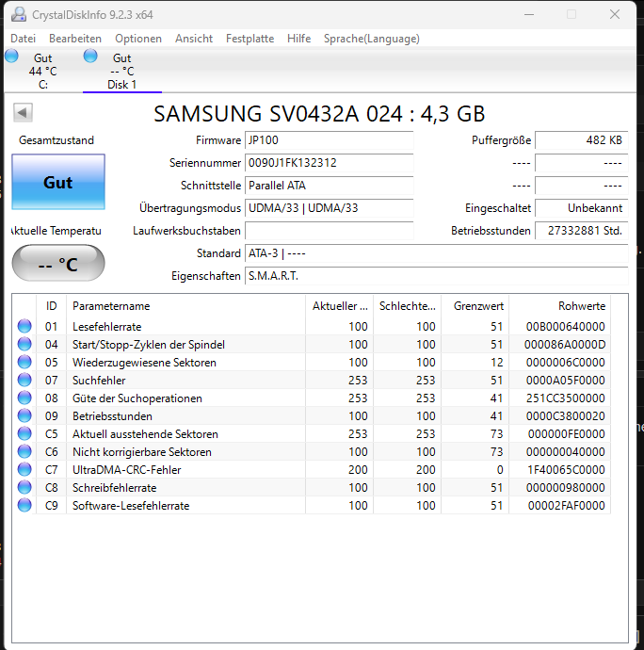
Task: Click status orb of UltraDMA-CRC-Fehler row
Action: pyautogui.click(x=24, y=469)
